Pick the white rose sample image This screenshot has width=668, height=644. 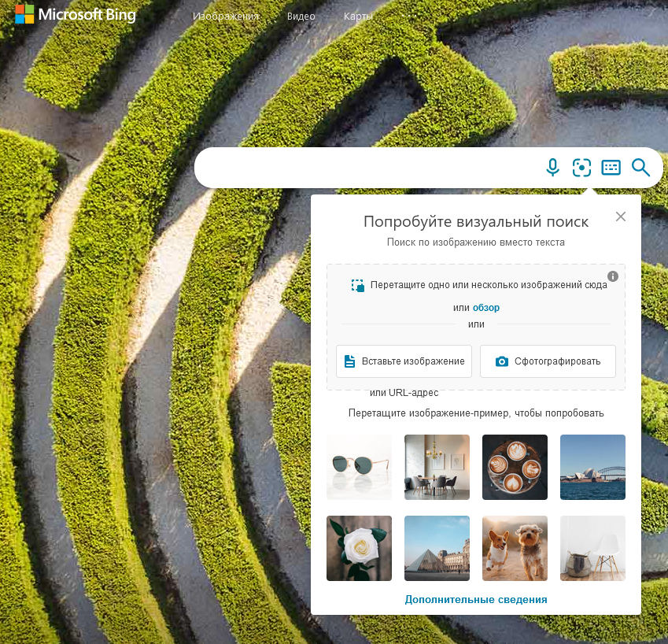(x=359, y=548)
